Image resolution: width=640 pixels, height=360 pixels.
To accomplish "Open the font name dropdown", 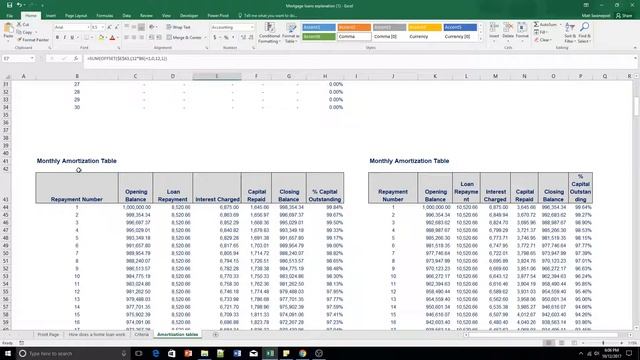I will [88, 27].
